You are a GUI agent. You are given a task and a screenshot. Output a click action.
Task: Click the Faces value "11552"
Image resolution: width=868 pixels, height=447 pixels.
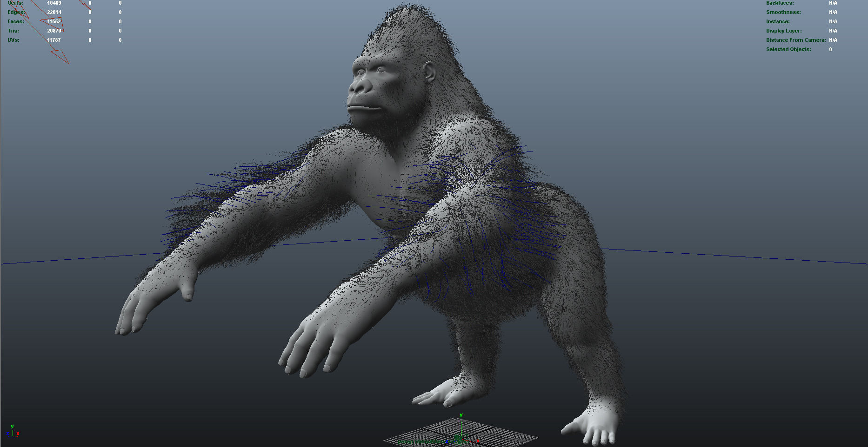[x=54, y=21]
